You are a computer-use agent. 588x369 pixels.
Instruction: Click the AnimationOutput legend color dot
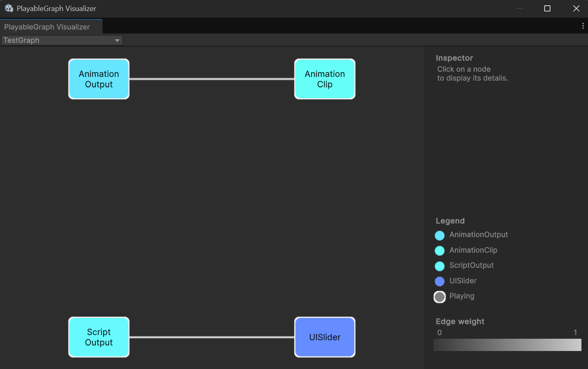click(x=440, y=235)
